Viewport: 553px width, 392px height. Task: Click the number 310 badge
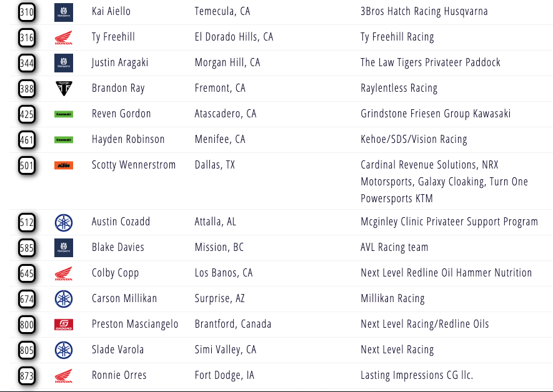coord(27,12)
